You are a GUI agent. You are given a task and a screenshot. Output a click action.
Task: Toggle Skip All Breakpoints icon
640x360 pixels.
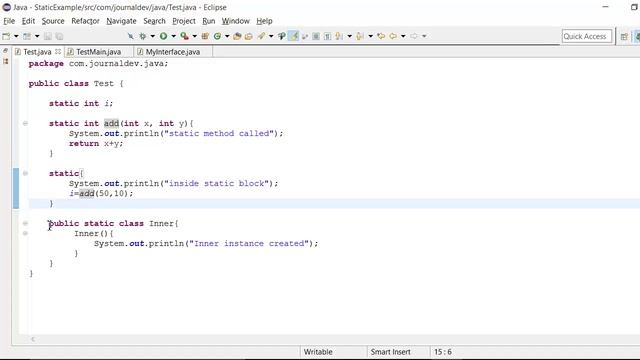pos(130,36)
